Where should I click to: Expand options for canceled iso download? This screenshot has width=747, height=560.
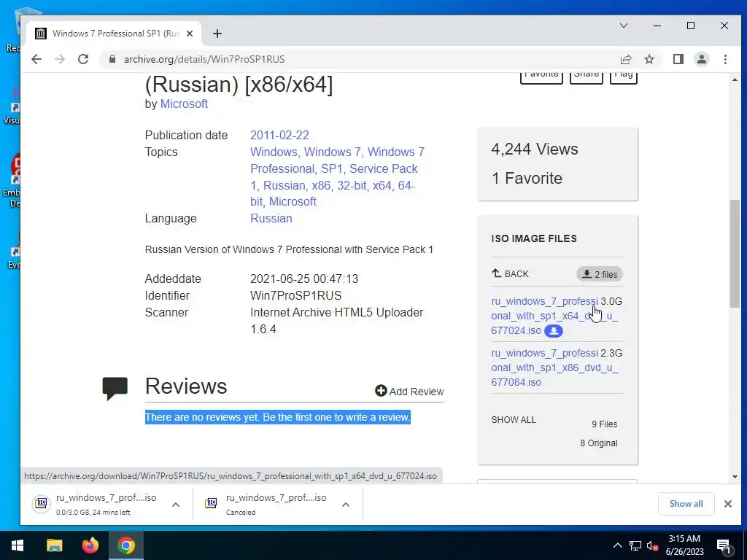point(346,505)
